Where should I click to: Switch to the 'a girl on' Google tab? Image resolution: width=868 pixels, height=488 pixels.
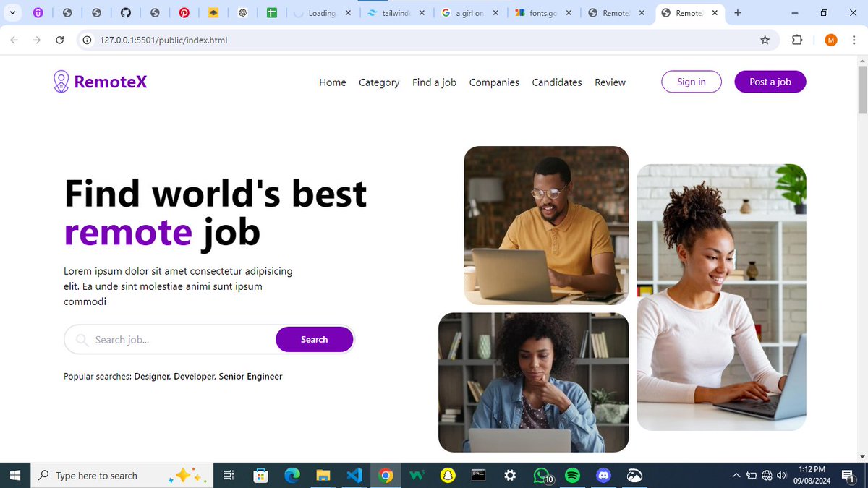pyautogui.click(x=470, y=13)
